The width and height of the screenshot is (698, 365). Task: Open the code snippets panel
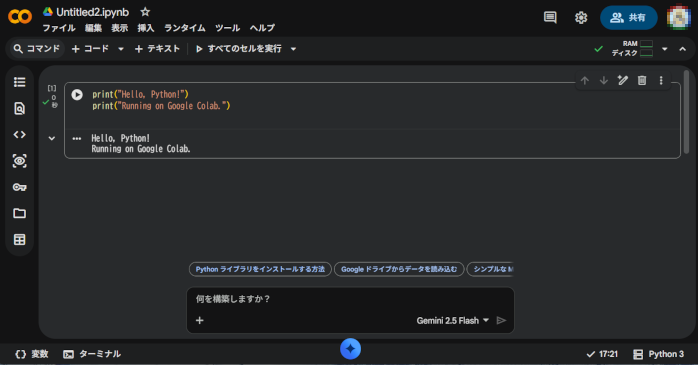(20, 134)
